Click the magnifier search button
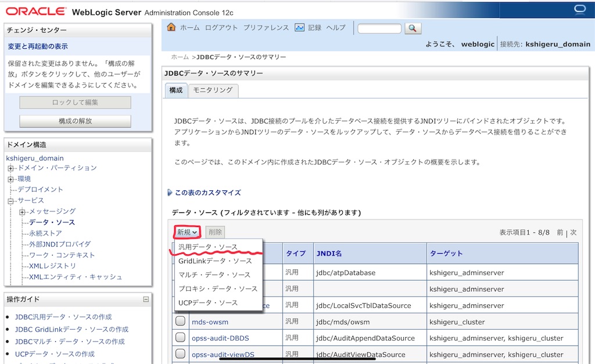 pyautogui.click(x=413, y=28)
